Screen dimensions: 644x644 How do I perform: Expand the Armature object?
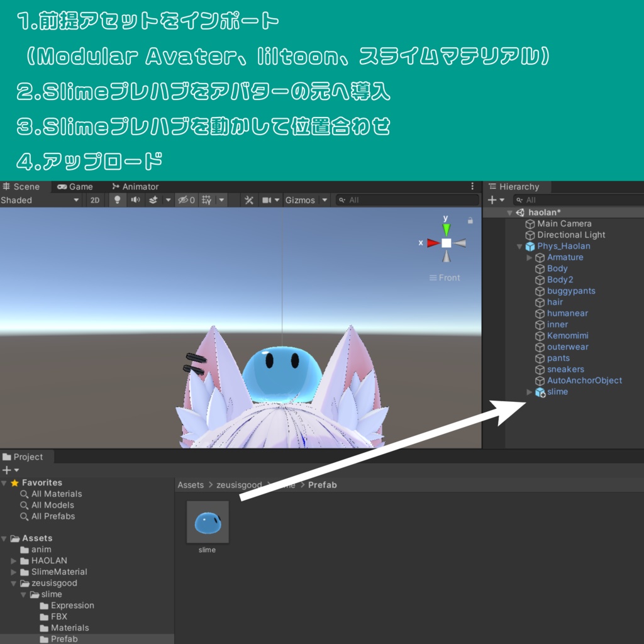(x=530, y=257)
